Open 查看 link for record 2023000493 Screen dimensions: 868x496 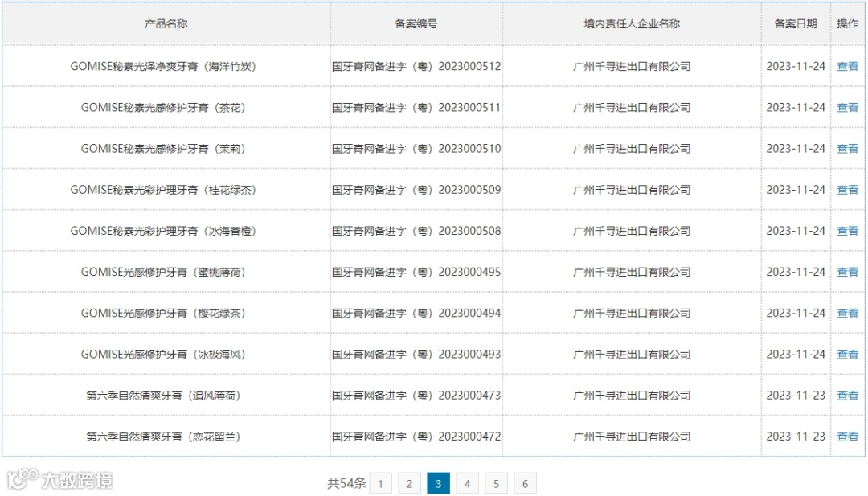pyautogui.click(x=847, y=355)
